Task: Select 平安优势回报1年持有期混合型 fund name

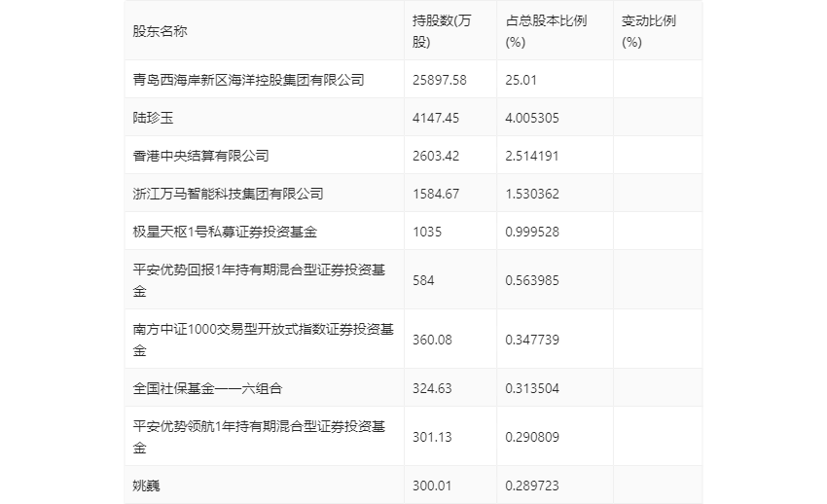Action: (259, 280)
